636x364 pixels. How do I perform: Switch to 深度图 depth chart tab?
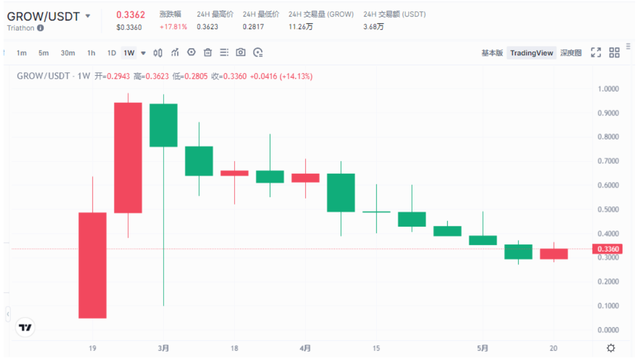tap(571, 53)
